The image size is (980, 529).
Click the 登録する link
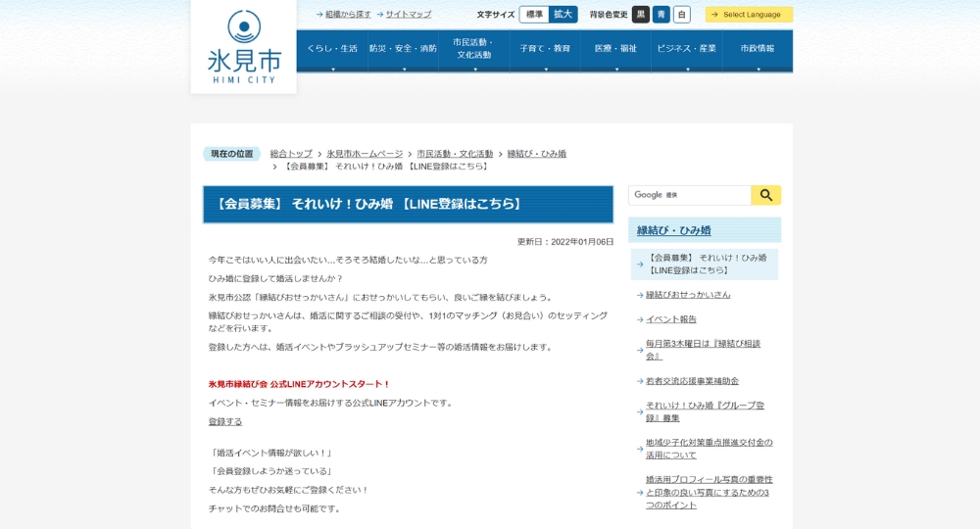225,421
